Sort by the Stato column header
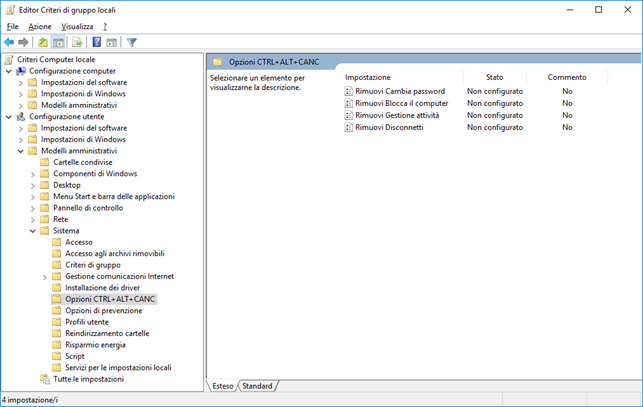This screenshot has width=643, height=407. (494, 76)
